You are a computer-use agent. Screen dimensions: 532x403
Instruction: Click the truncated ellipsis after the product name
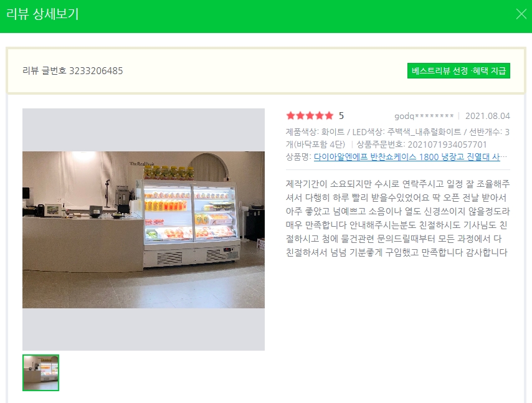pos(504,157)
